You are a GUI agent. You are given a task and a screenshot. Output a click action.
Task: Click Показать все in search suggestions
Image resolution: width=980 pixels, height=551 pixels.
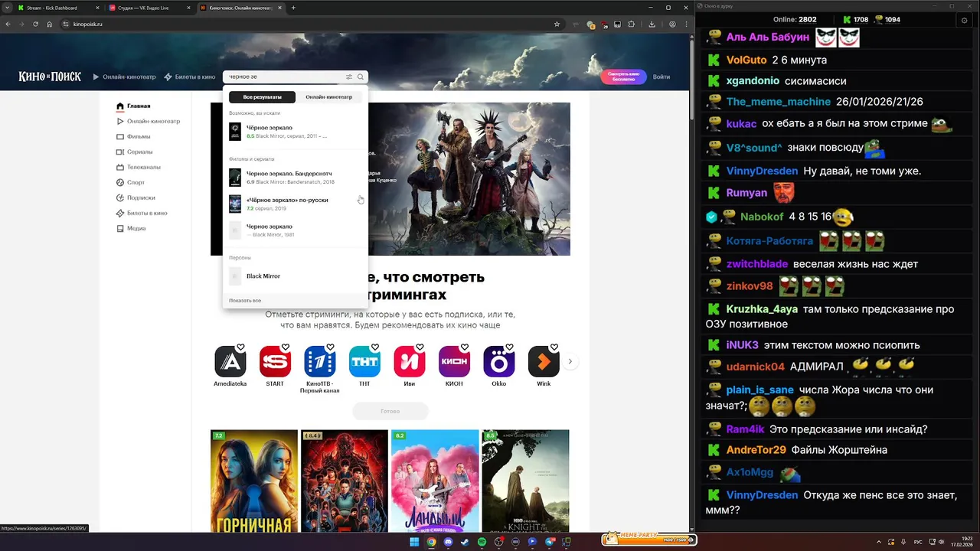click(x=245, y=301)
